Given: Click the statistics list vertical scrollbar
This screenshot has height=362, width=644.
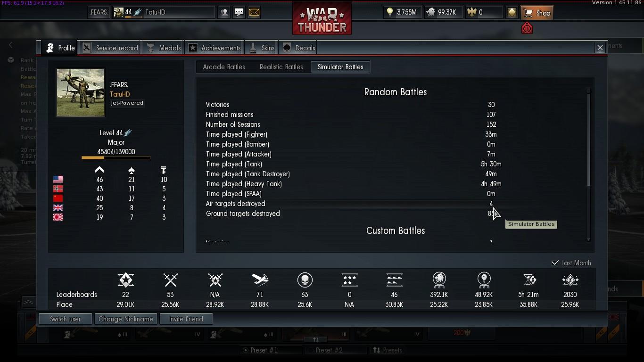Looking at the screenshot, I should [588, 164].
